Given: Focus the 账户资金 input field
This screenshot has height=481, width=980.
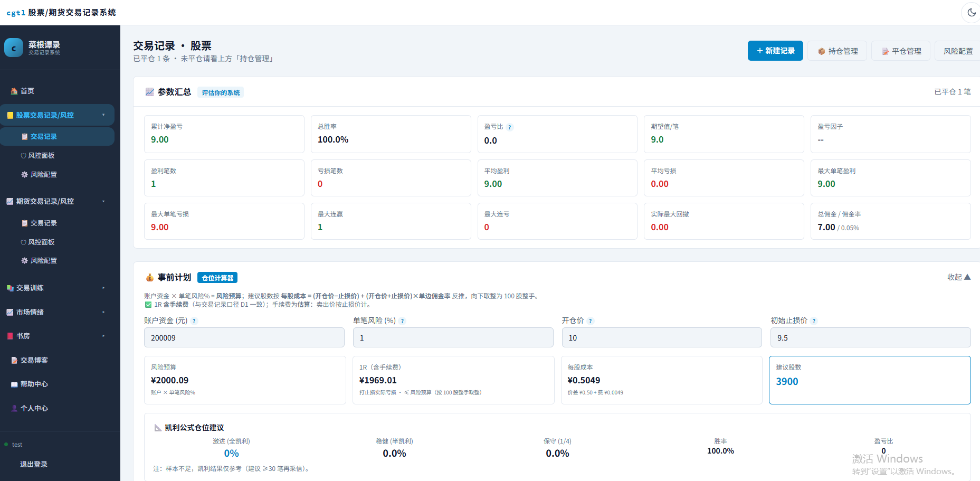Looking at the screenshot, I should (244, 337).
